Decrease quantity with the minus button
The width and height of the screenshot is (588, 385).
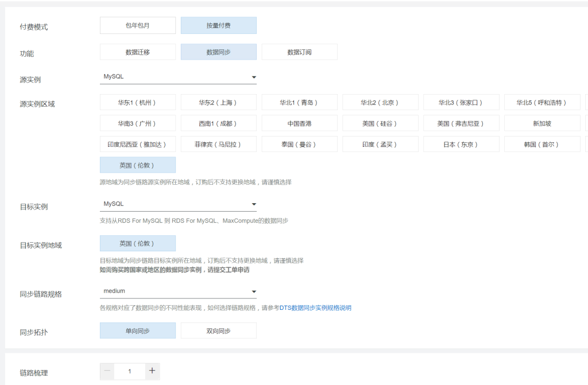pos(107,371)
